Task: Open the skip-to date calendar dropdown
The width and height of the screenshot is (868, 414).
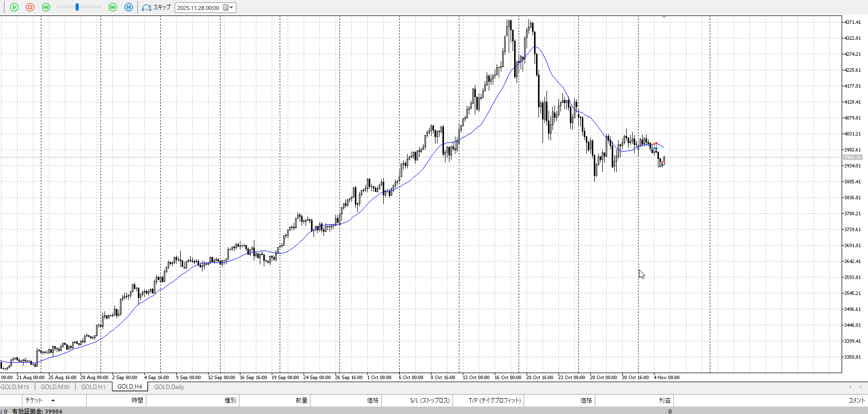Action: (228, 7)
